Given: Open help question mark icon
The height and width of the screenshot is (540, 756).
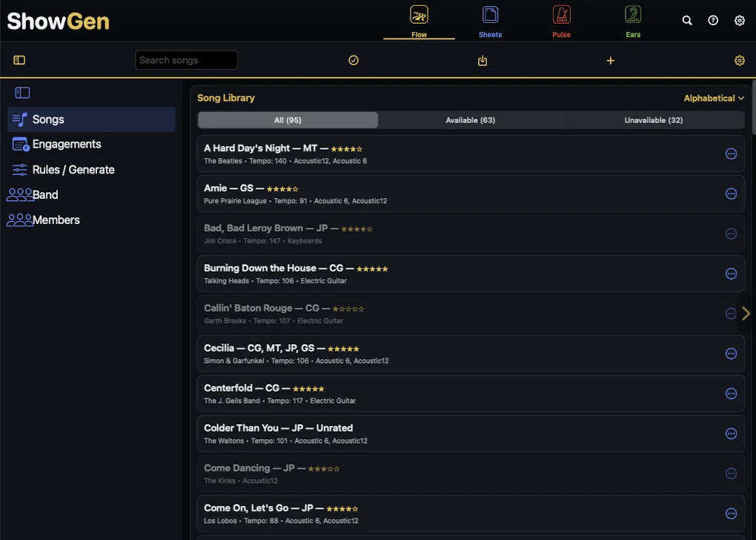Looking at the screenshot, I should click(x=713, y=20).
